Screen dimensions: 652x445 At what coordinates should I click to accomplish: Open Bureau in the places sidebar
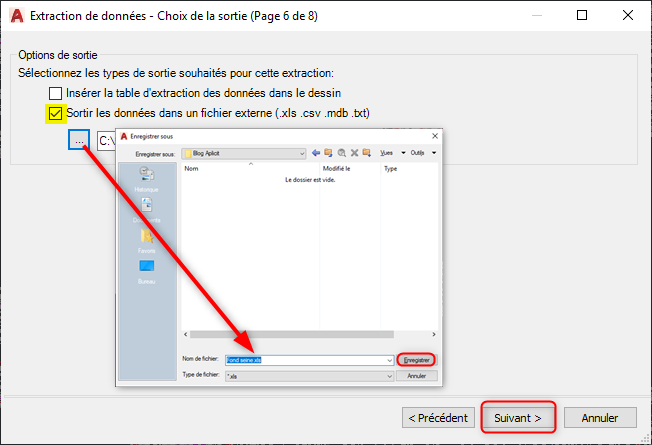(146, 272)
